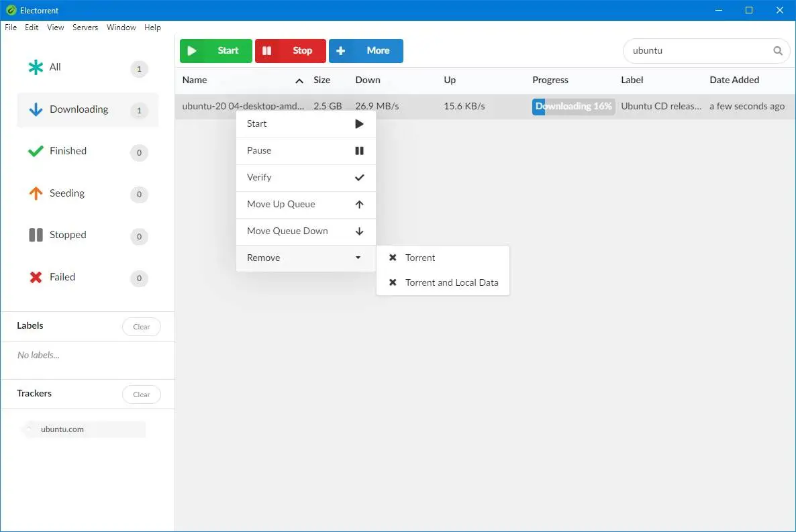
Task: Open the Edit menu
Action: point(32,28)
